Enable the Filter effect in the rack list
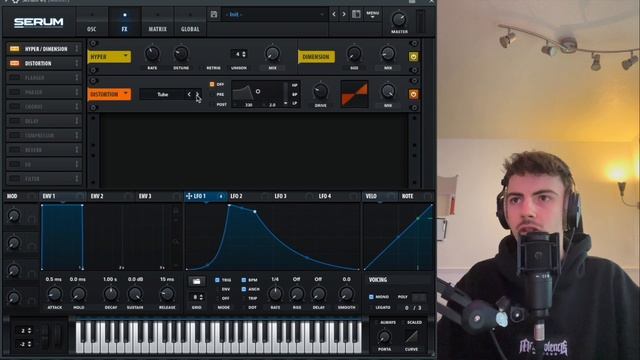Viewport: 640px width, 360px height. [15, 178]
